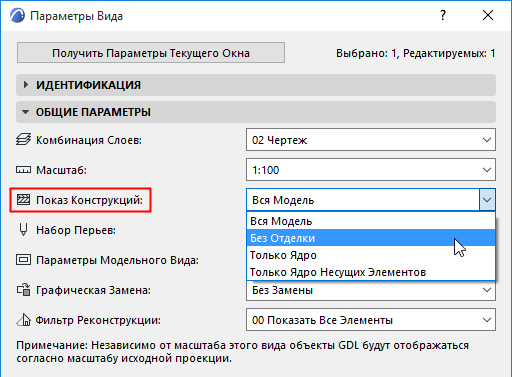Click the ArchiCAD logo in title bar

pos(17,16)
